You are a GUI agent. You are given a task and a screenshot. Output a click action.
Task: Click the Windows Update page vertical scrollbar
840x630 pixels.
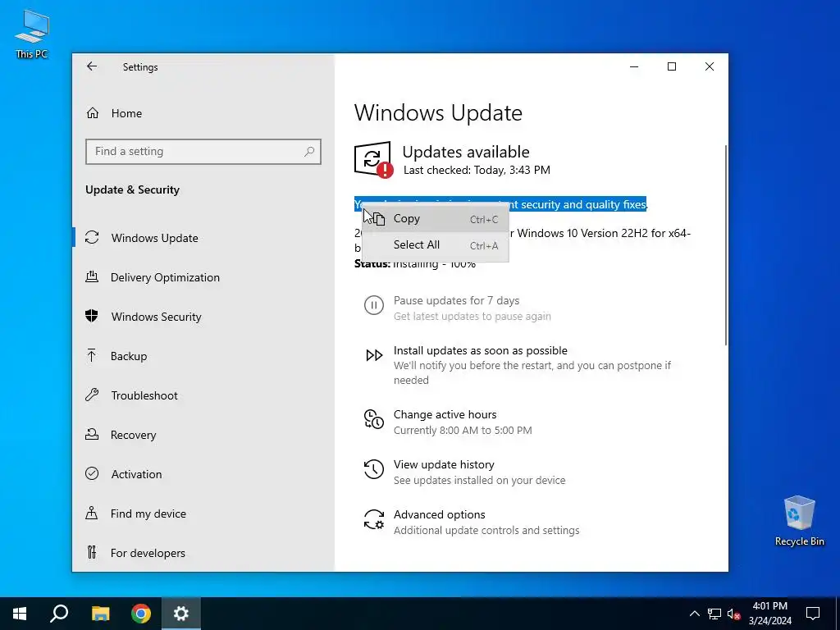tap(726, 244)
